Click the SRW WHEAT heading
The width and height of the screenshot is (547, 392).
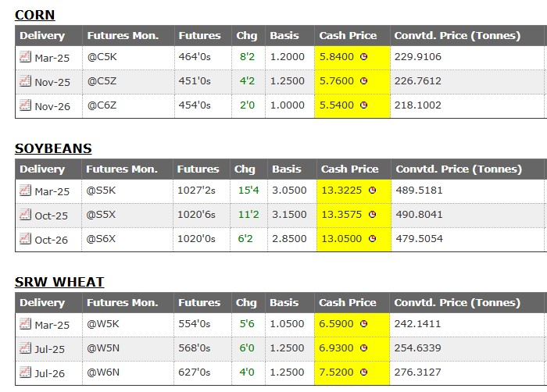pos(59,282)
